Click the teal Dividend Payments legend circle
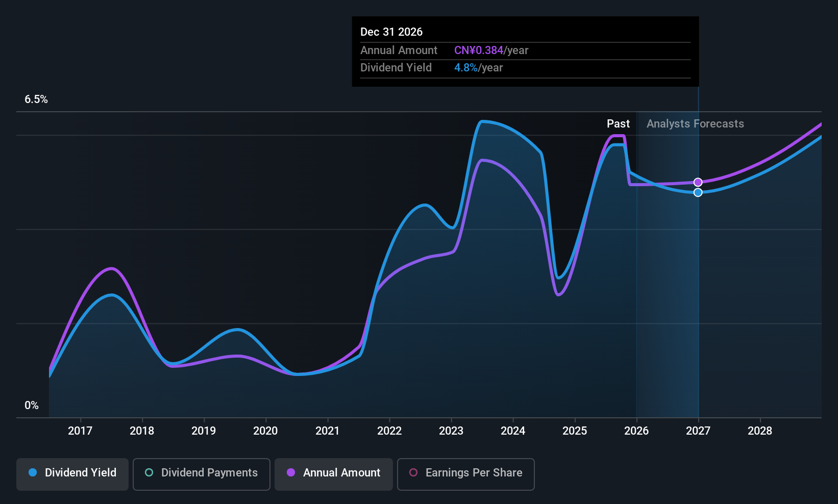The height and width of the screenshot is (504, 838). click(149, 473)
